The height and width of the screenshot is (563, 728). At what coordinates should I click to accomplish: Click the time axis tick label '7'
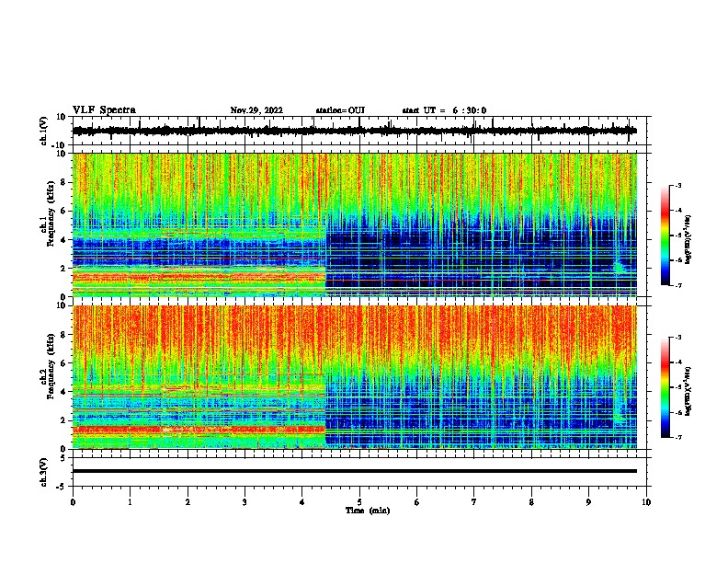click(474, 502)
